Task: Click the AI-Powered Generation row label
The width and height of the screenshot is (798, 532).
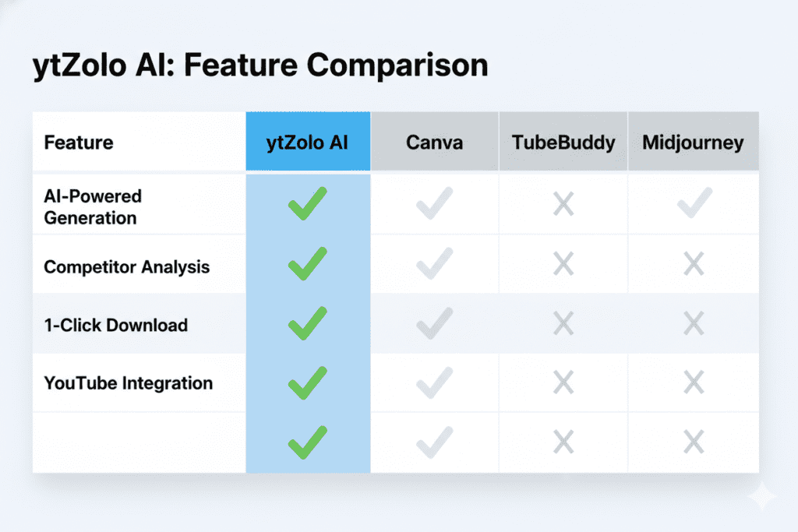Action: coord(90,207)
